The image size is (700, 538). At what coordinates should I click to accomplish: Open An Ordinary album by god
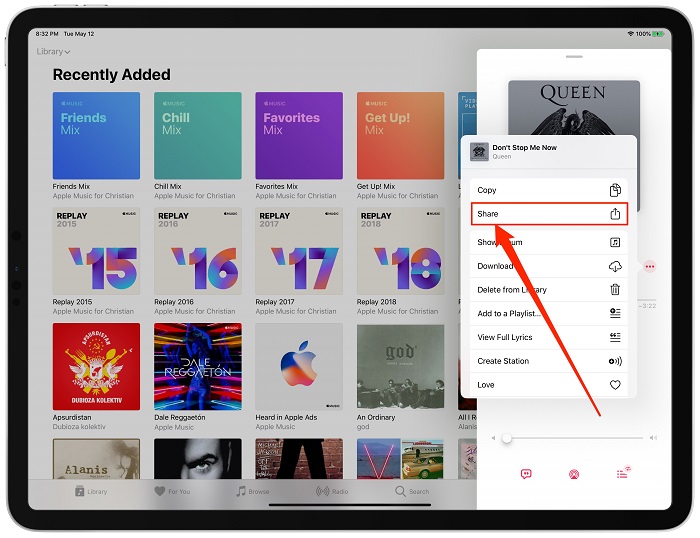[400, 367]
